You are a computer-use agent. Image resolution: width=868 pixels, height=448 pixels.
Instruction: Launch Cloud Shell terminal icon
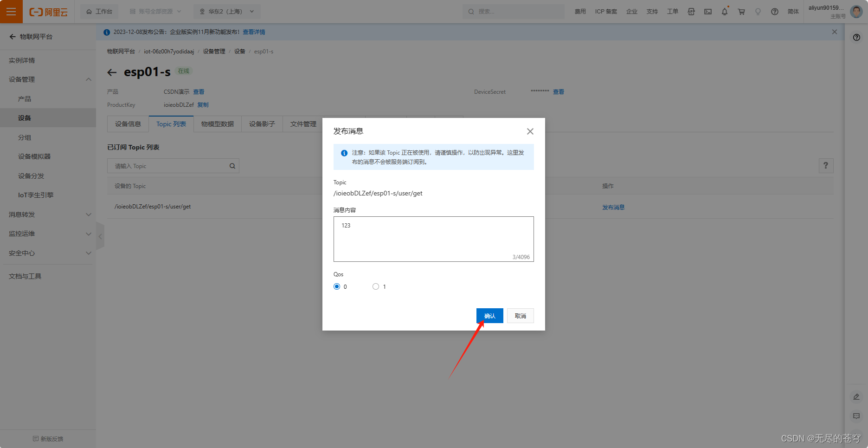(x=708, y=12)
